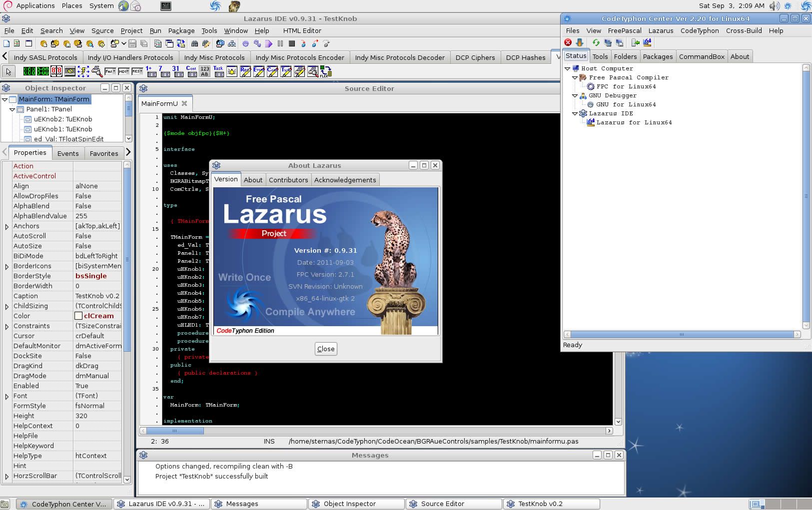Switch to TestKnob v0.2 in taskbar
Image resolution: width=812 pixels, height=510 pixels.
(x=551, y=504)
